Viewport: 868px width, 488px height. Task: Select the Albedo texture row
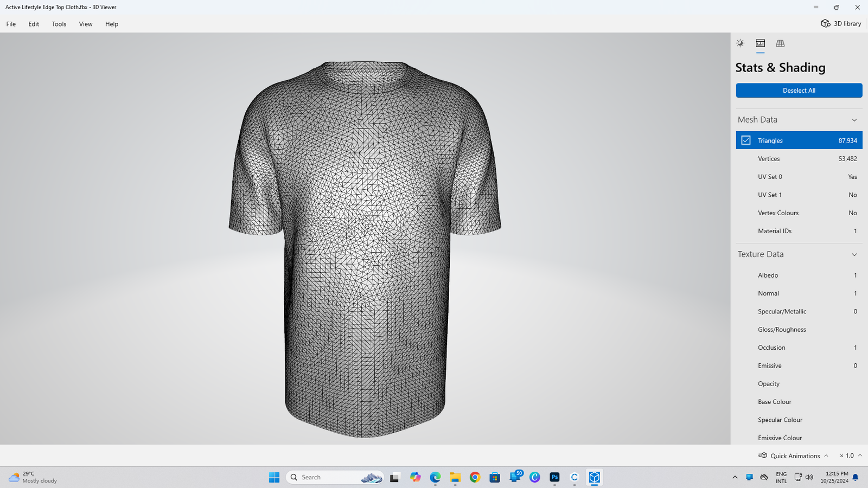coord(799,275)
